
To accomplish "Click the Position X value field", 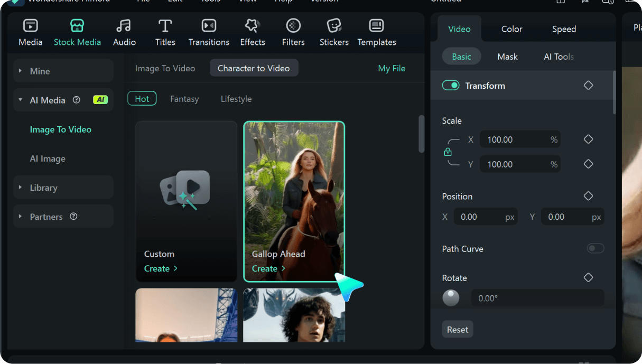I will point(486,217).
